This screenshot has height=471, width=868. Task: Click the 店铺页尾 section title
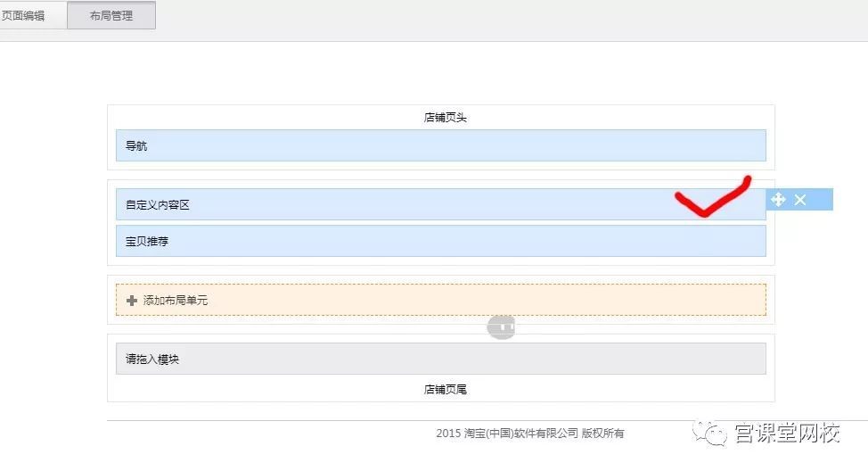coord(445,389)
